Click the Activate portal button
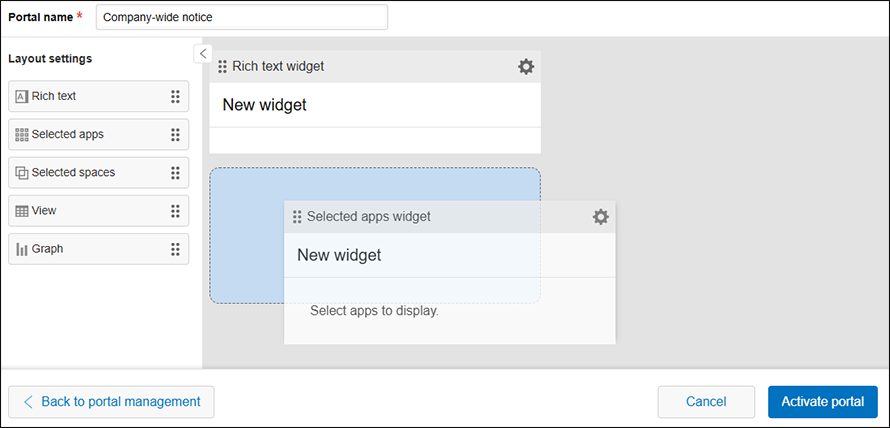 pos(822,402)
